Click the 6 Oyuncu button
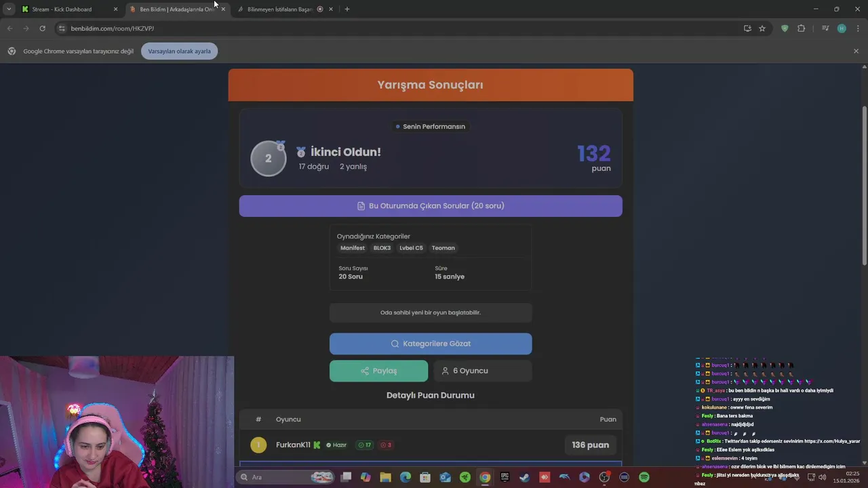This screenshot has height=488, width=868. (x=482, y=371)
